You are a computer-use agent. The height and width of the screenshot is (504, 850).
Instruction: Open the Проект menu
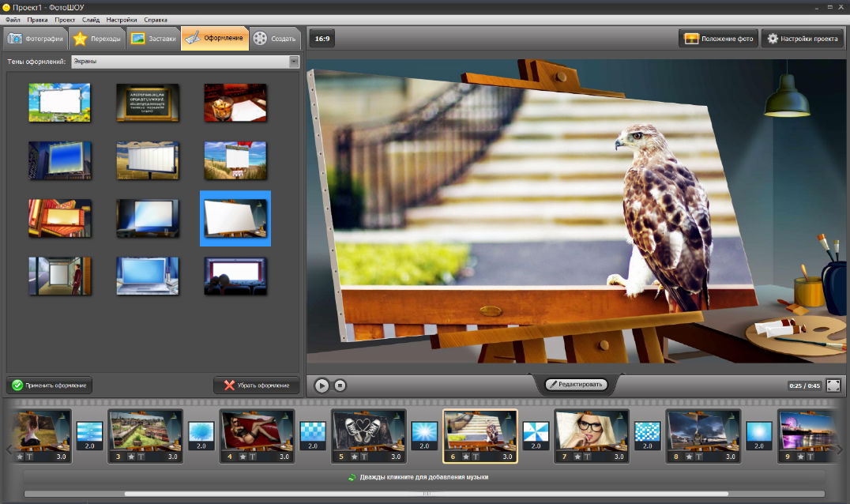pos(65,20)
